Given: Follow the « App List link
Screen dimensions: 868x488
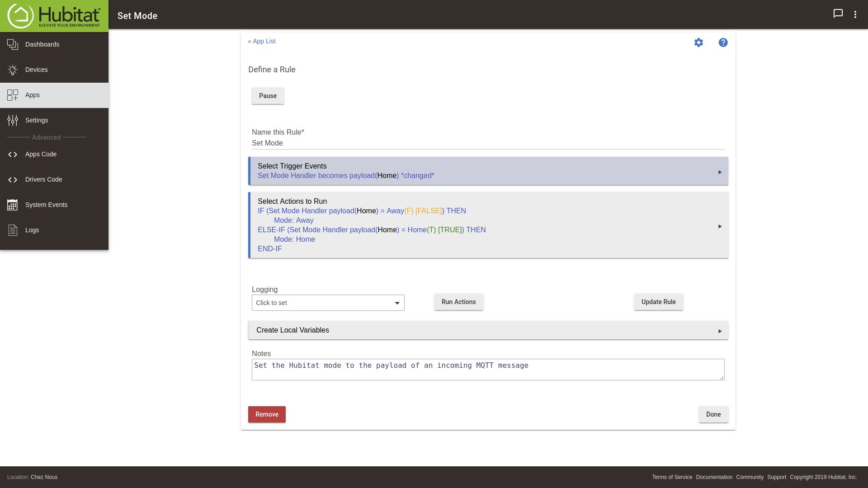Looking at the screenshot, I should click(262, 41).
